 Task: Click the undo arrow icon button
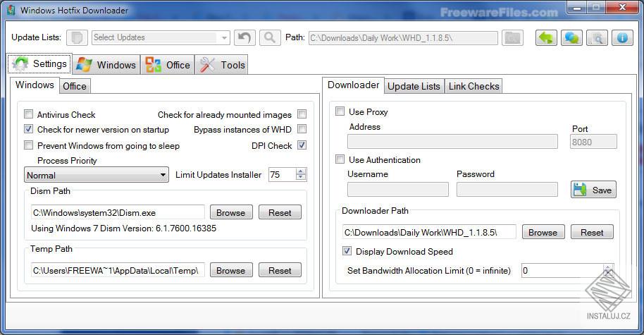click(x=244, y=38)
